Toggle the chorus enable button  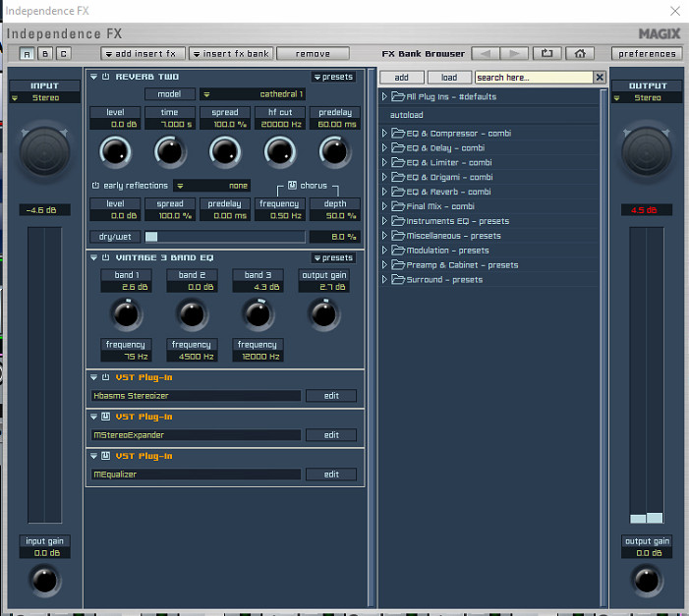pos(292,185)
